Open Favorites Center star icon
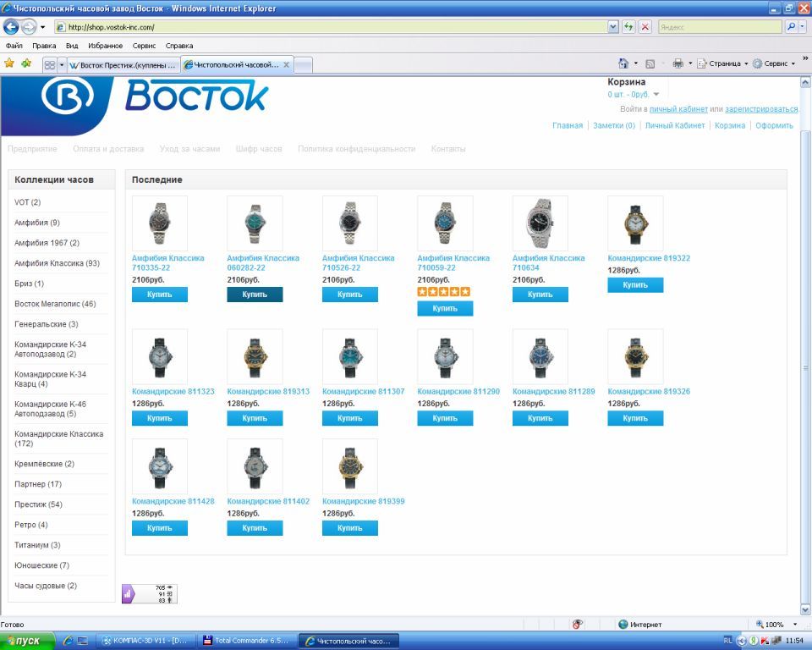Screen dimensions: 812x650 (9, 63)
